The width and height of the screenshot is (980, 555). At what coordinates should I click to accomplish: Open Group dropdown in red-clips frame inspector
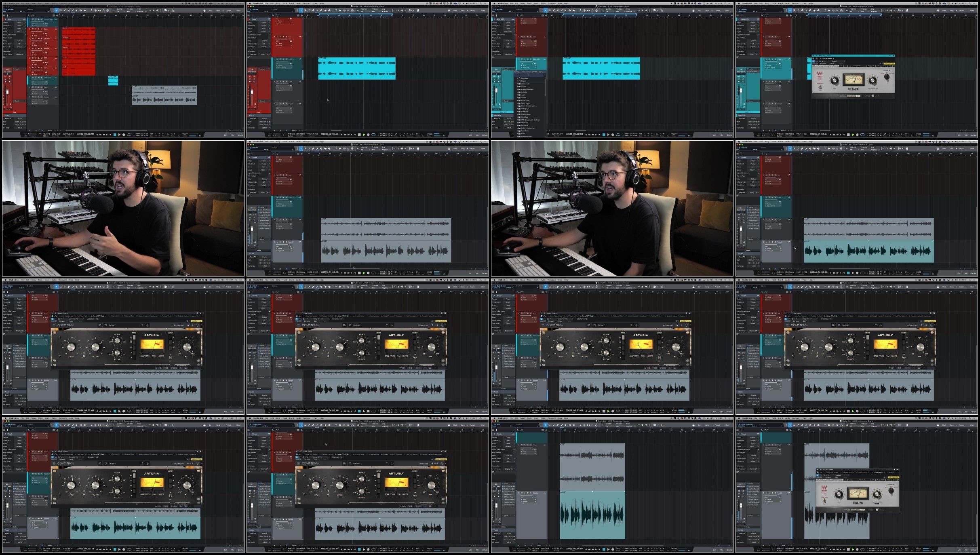pyautogui.click(x=20, y=29)
